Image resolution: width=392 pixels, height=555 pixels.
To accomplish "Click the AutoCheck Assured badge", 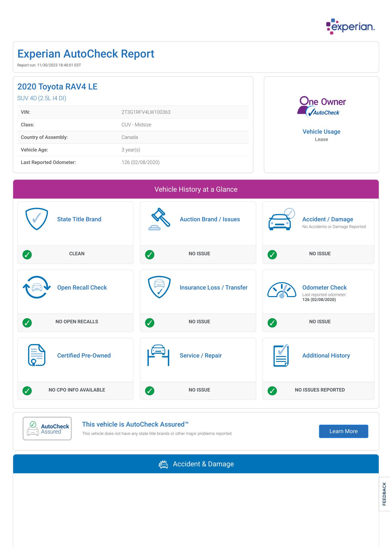I will click(47, 429).
